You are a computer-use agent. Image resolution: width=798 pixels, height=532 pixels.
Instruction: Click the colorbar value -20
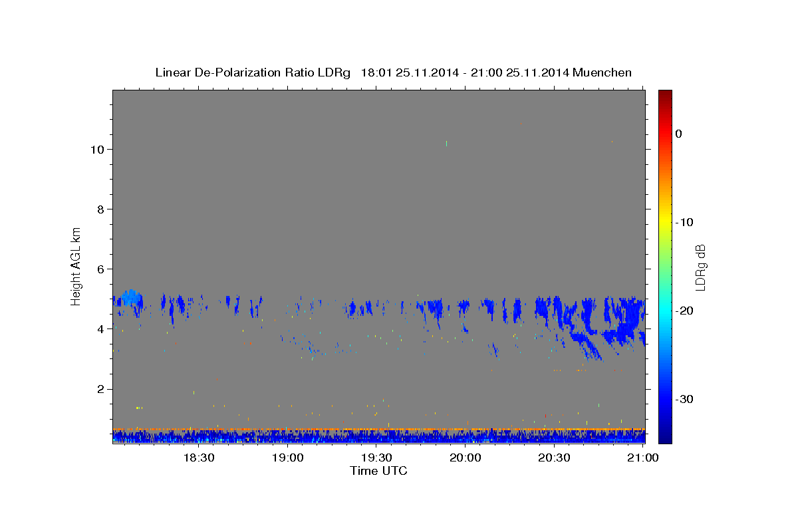[x=685, y=311]
